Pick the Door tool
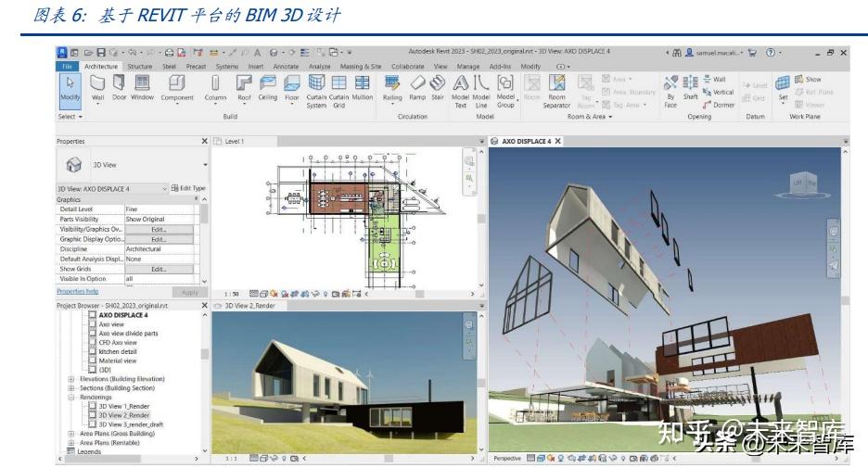The width and height of the screenshot is (868, 468). pyautogui.click(x=119, y=89)
